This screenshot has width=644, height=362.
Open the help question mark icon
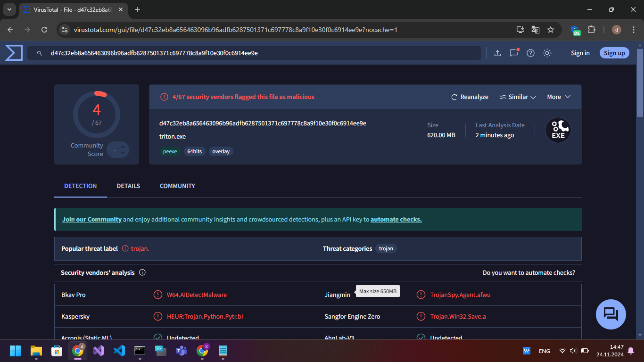click(530, 53)
